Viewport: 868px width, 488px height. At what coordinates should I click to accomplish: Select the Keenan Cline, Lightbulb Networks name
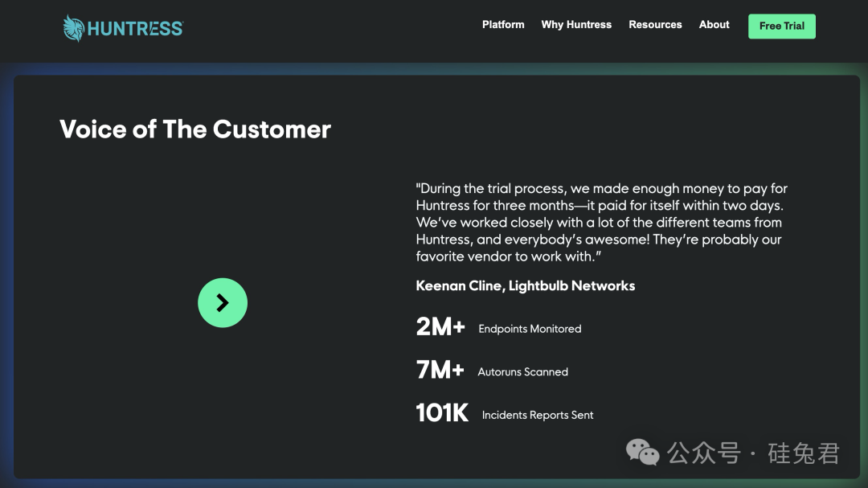pyautogui.click(x=526, y=285)
